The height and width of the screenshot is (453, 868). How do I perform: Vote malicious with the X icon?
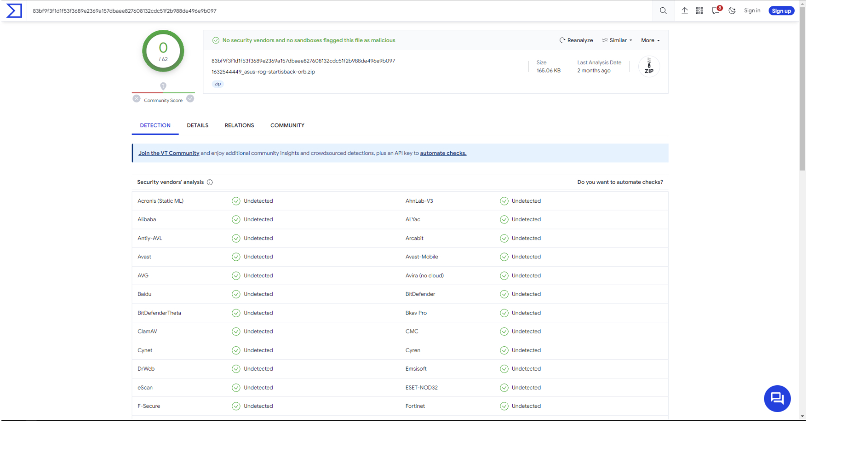point(137,99)
